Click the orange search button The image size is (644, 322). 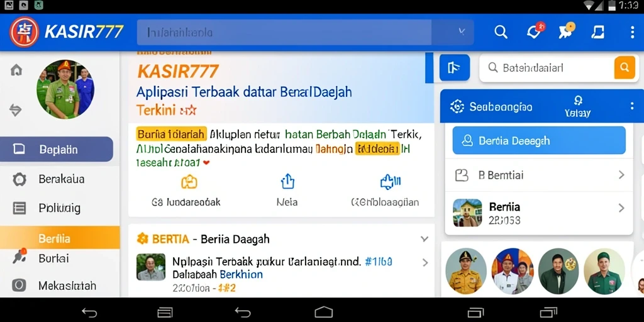pos(625,67)
